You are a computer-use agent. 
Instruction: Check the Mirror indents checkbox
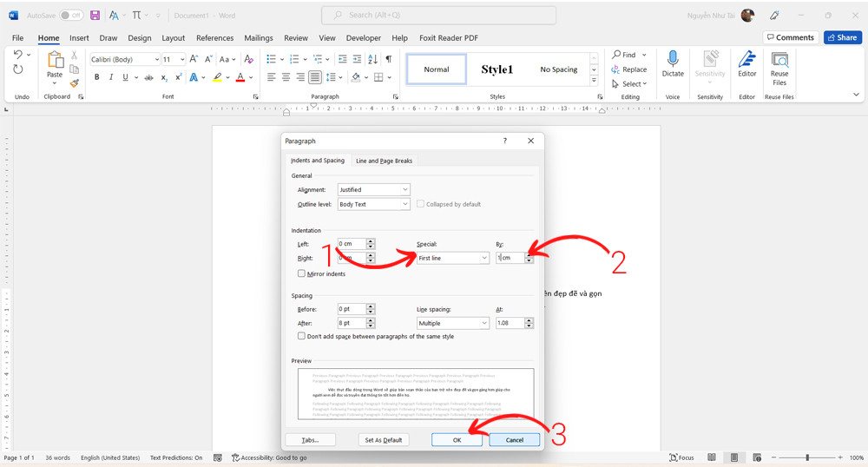301,273
